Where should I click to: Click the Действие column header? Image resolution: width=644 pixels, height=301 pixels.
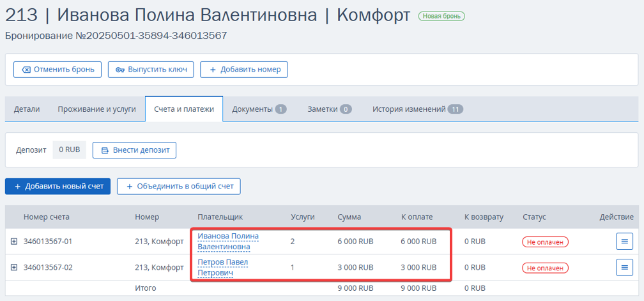617,217
